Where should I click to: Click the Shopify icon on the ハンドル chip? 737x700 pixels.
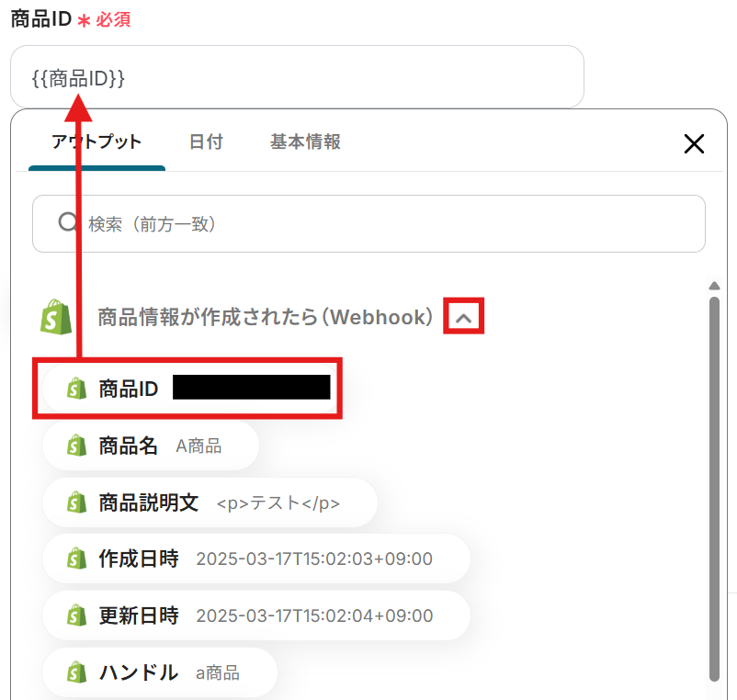[76, 672]
